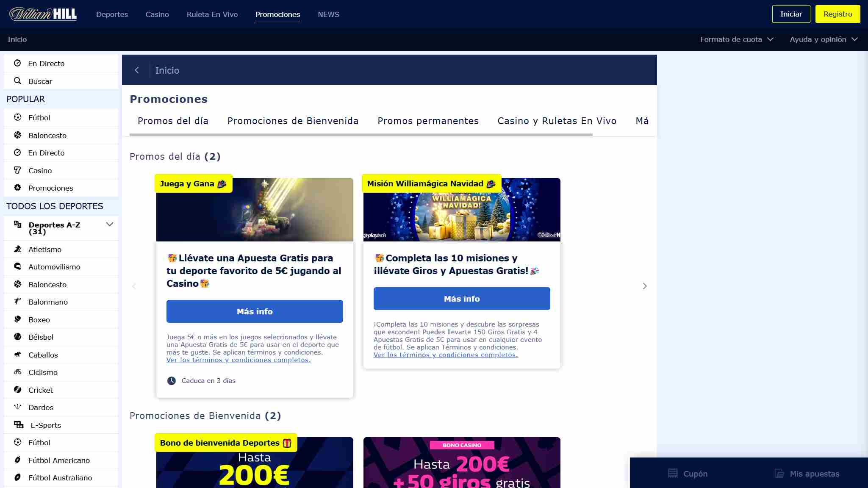
Task: Advance promos carousel with right arrow
Action: 645,286
